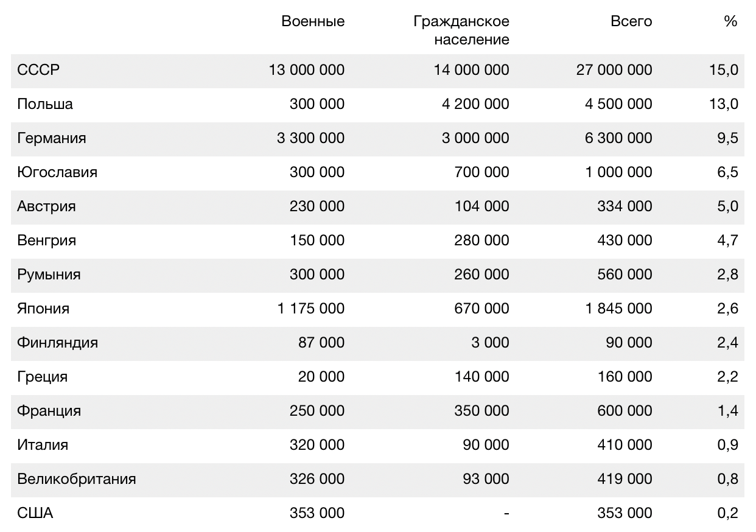The height and width of the screenshot is (532, 756).
Task: Click the Гражданское население column header
Action: (x=461, y=30)
